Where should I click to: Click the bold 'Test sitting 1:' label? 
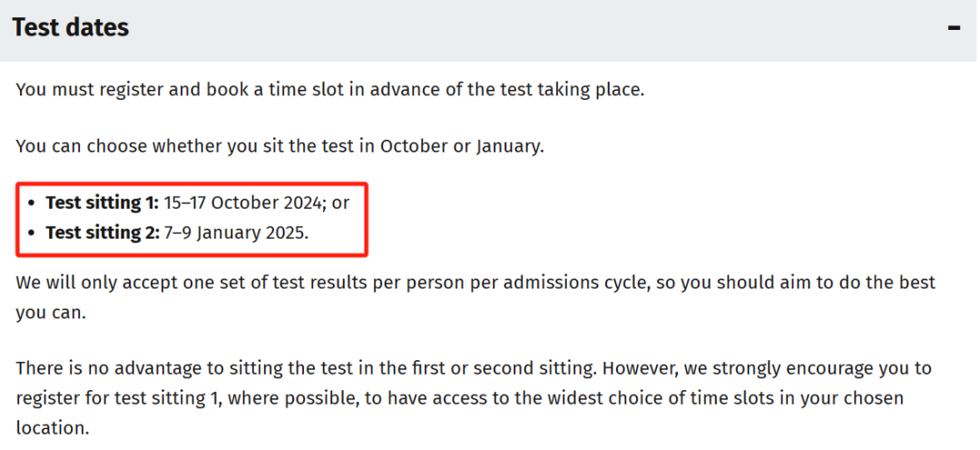(103, 202)
